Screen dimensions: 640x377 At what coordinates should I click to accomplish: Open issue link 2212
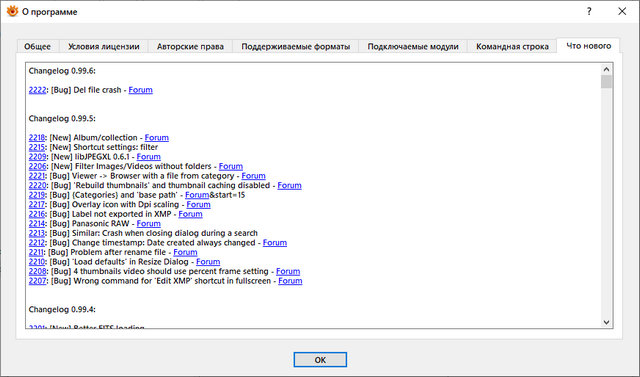click(x=37, y=243)
